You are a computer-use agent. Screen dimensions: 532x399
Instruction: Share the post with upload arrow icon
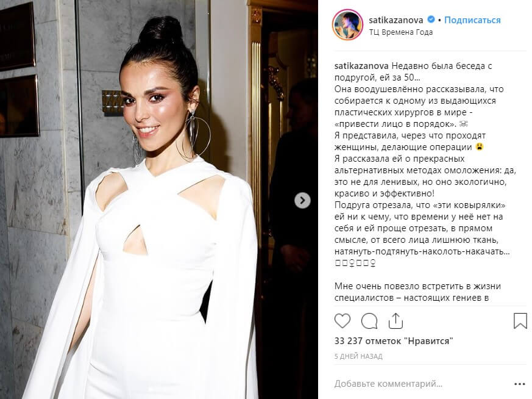point(395,321)
